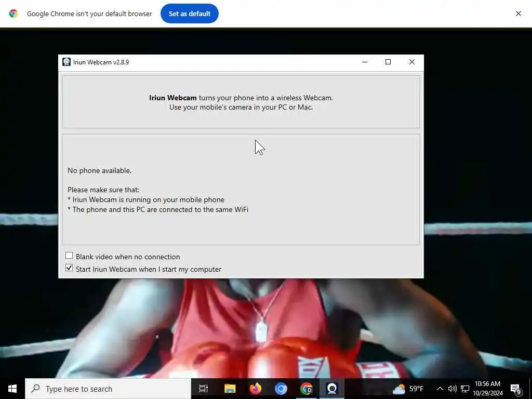
Task: Open File Explorer from the taskbar
Action: pyautogui.click(x=230, y=389)
